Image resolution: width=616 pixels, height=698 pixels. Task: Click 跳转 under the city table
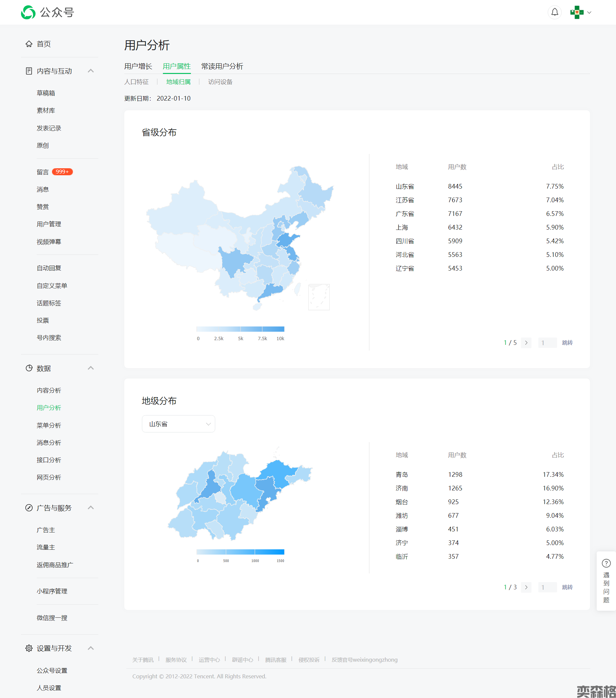click(567, 587)
